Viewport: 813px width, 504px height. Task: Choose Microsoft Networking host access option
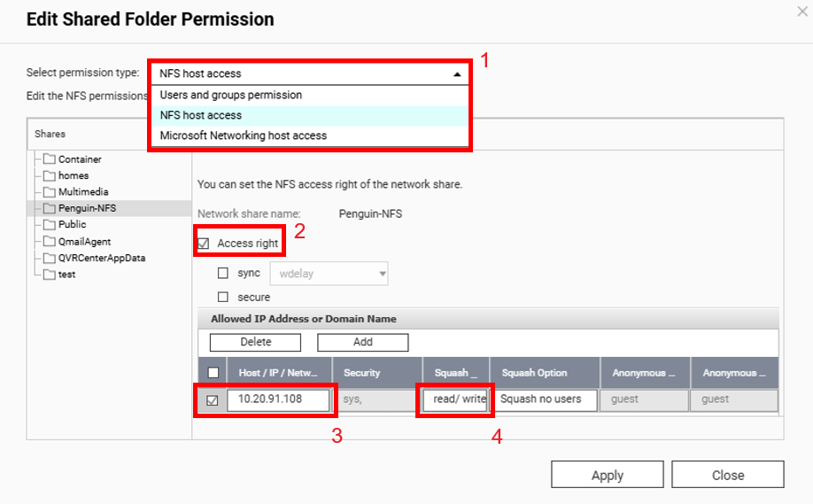pyautogui.click(x=244, y=136)
